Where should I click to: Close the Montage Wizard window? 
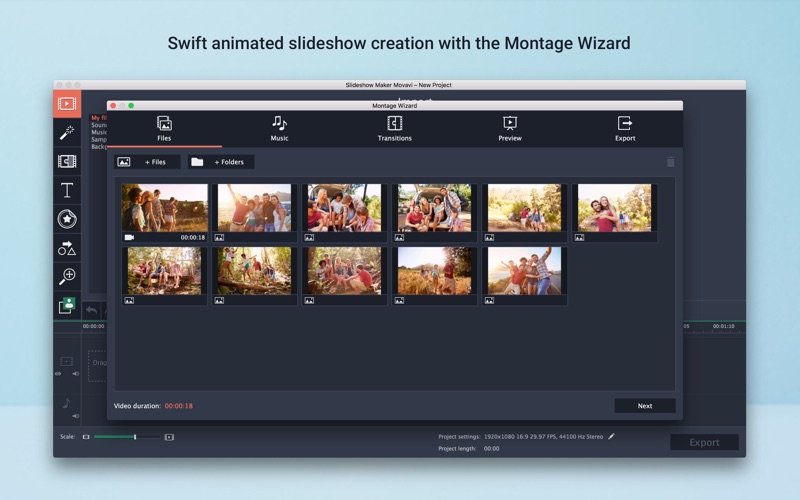pos(113,106)
